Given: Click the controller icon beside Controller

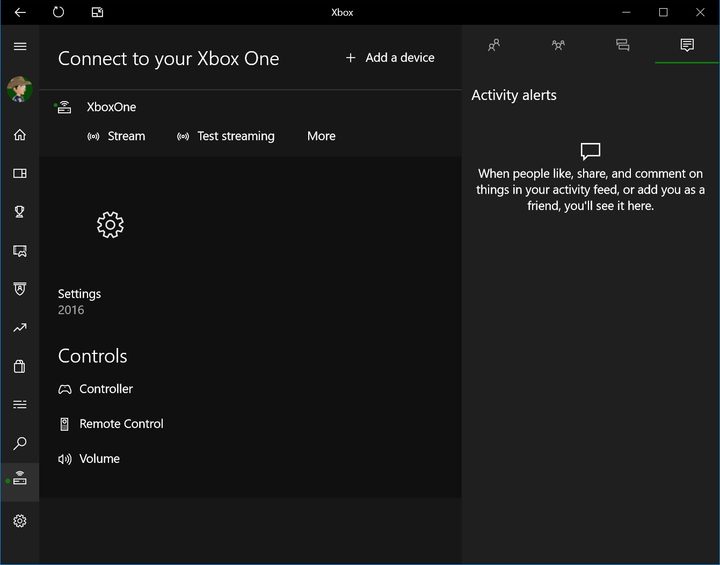Looking at the screenshot, I should pyautogui.click(x=65, y=390).
